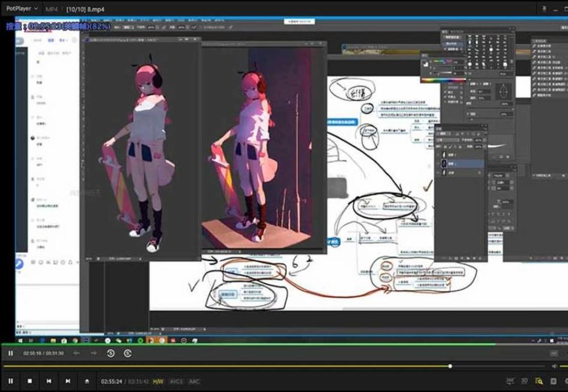The image size is (568, 392).
Task: Click the rewind circular arrow icon
Action: [x=111, y=353]
